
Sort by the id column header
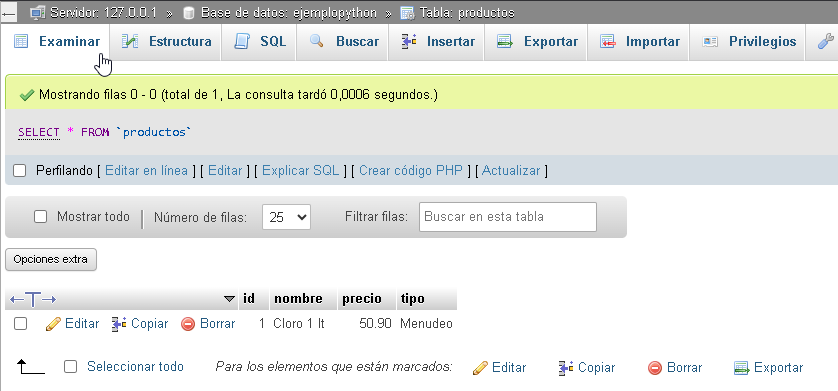click(x=249, y=299)
